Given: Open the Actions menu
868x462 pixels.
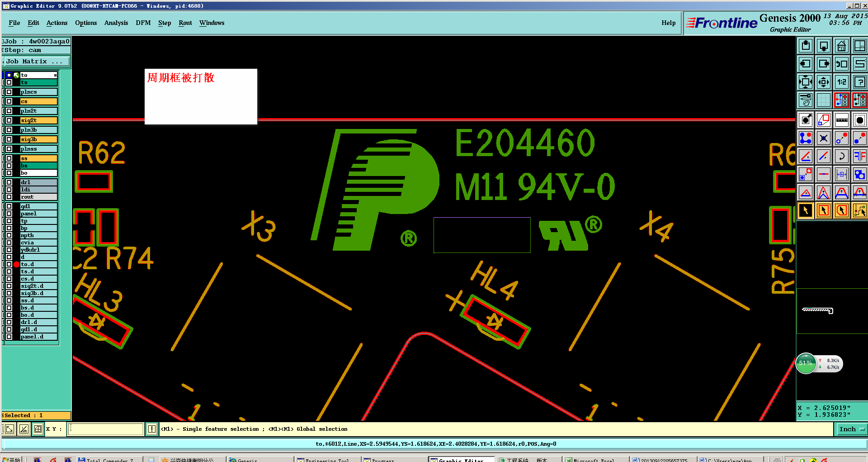Looking at the screenshot, I should click(x=57, y=23).
